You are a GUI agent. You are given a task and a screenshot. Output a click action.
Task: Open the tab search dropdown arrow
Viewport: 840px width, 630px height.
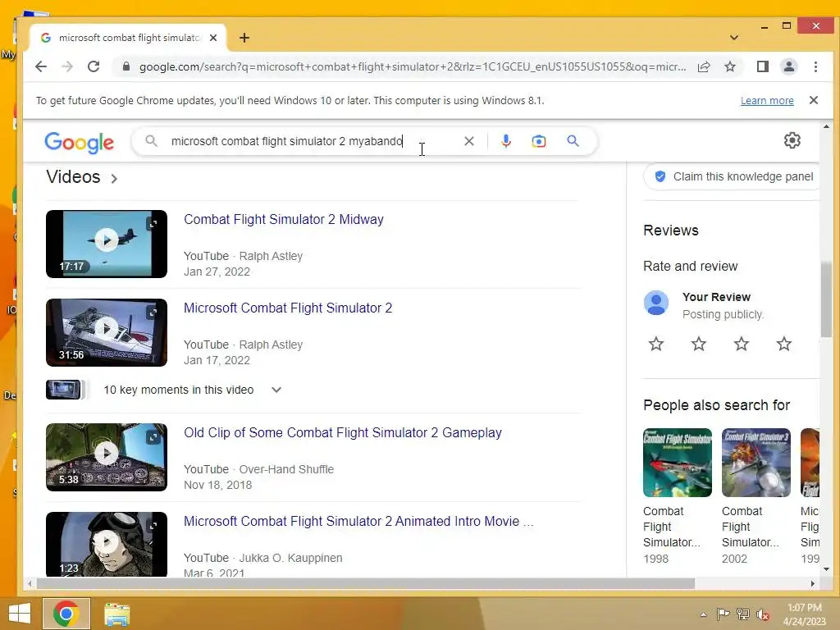point(734,38)
